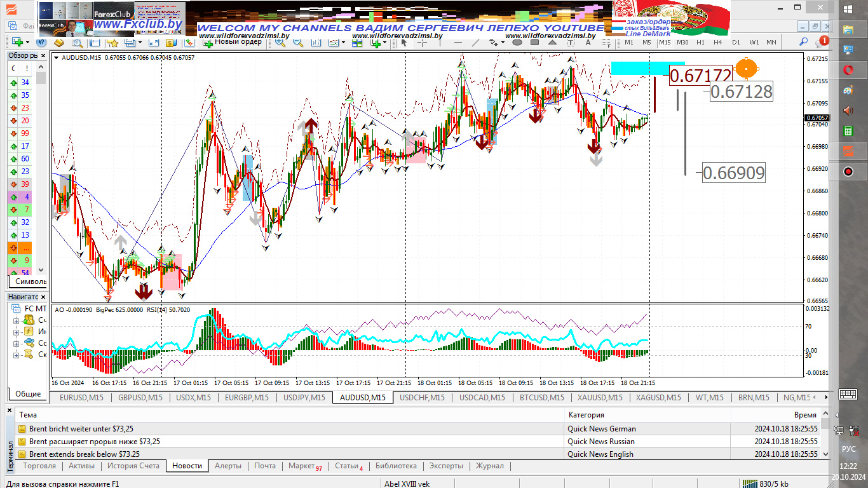The image size is (868, 488).
Task: Select the horizontal line drawing tool
Action: 458,43
